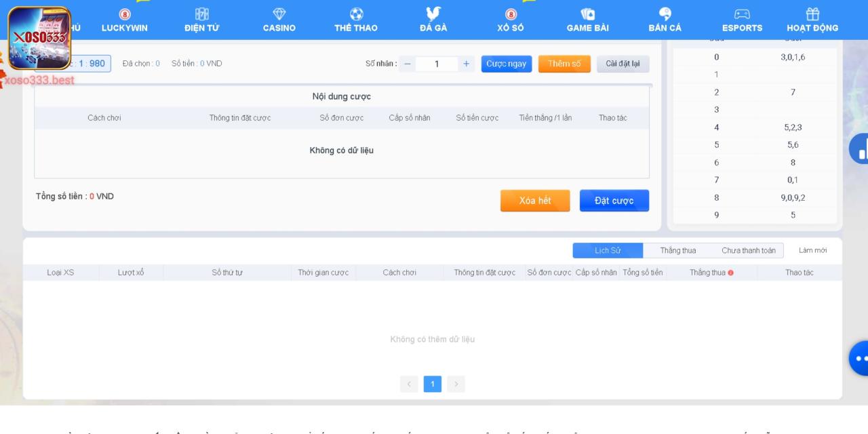Image resolution: width=868 pixels, height=434 pixels.
Task: Click the orange Thêm số button
Action: [564, 64]
